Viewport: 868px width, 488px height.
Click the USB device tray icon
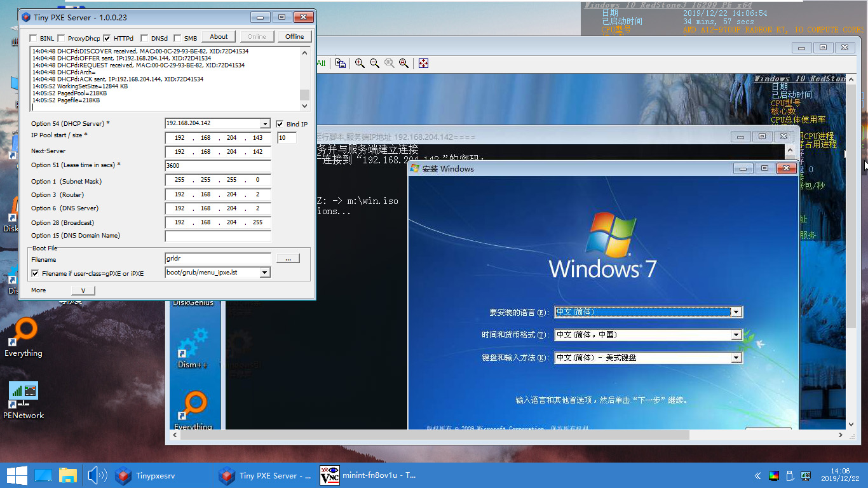coord(790,476)
